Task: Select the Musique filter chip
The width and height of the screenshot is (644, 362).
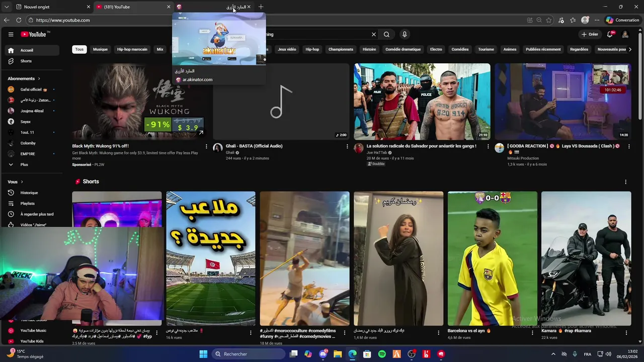Action: tap(100, 49)
